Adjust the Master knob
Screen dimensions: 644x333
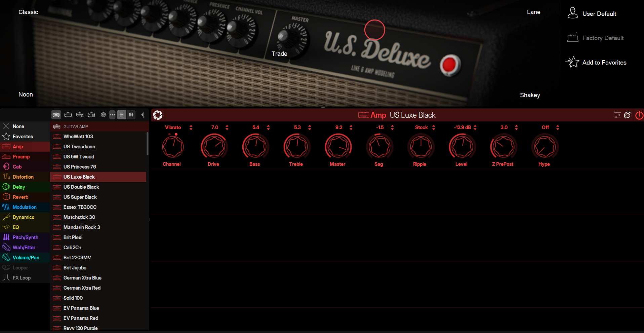[x=338, y=147]
